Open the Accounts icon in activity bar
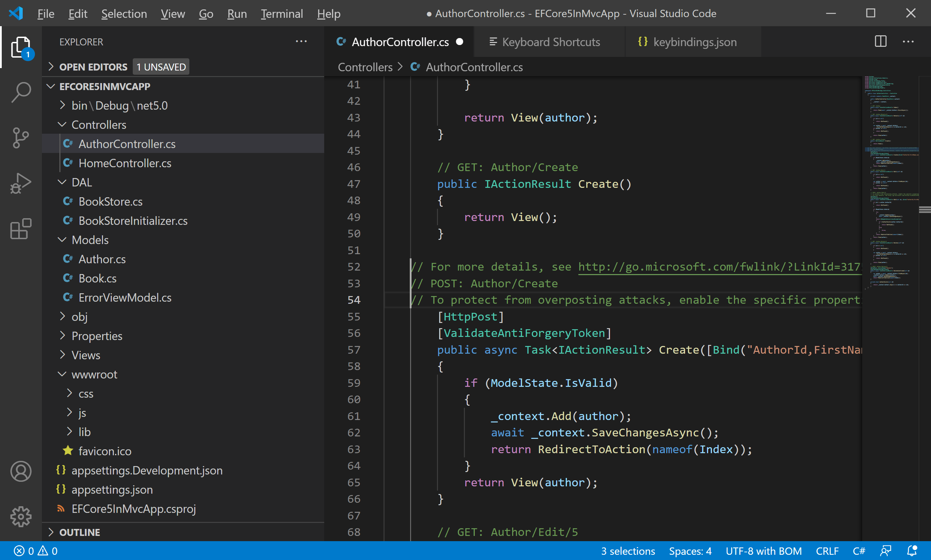The width and height of the screenshot is (931, 560). (21, 471)
